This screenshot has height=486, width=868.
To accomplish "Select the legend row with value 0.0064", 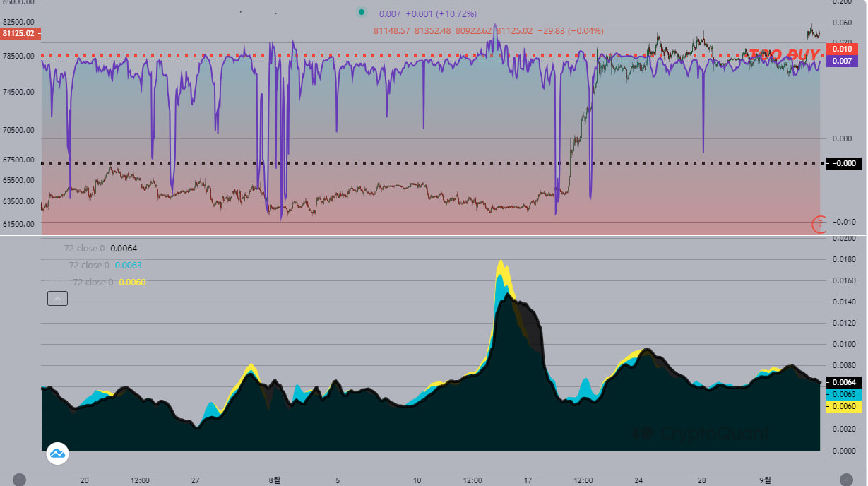I will coord(101,249).
